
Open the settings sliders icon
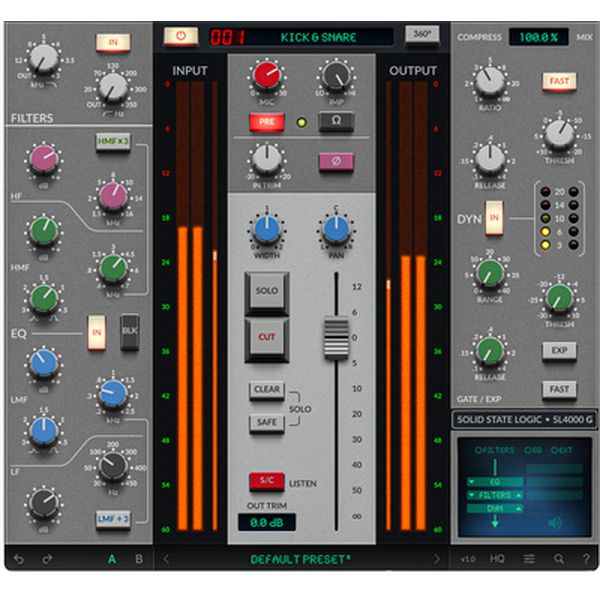point(529,558)
